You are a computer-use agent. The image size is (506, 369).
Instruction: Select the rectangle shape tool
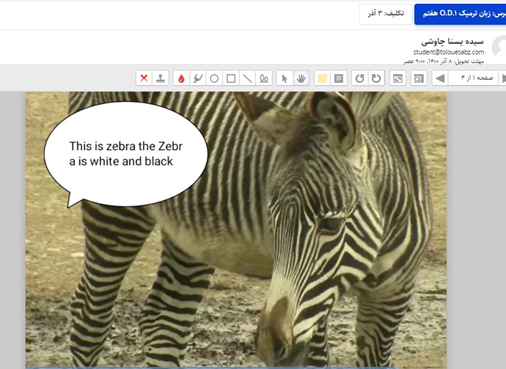coord(231,78)
